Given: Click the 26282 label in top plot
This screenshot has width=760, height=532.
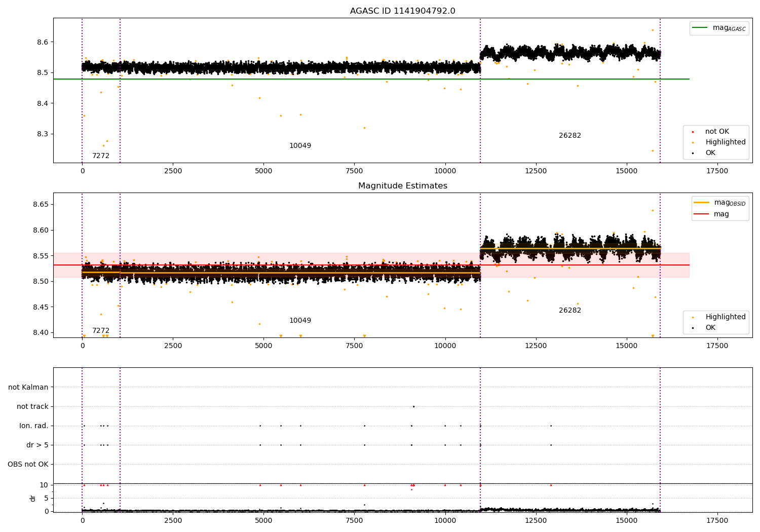Looking at the screenshot, I should (x=570, y=136).
